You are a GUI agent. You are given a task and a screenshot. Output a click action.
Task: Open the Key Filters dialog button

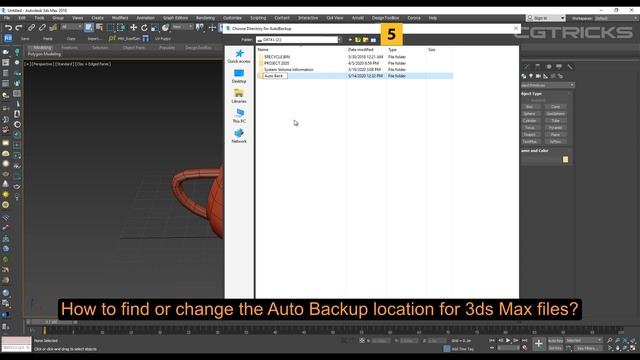588,348
